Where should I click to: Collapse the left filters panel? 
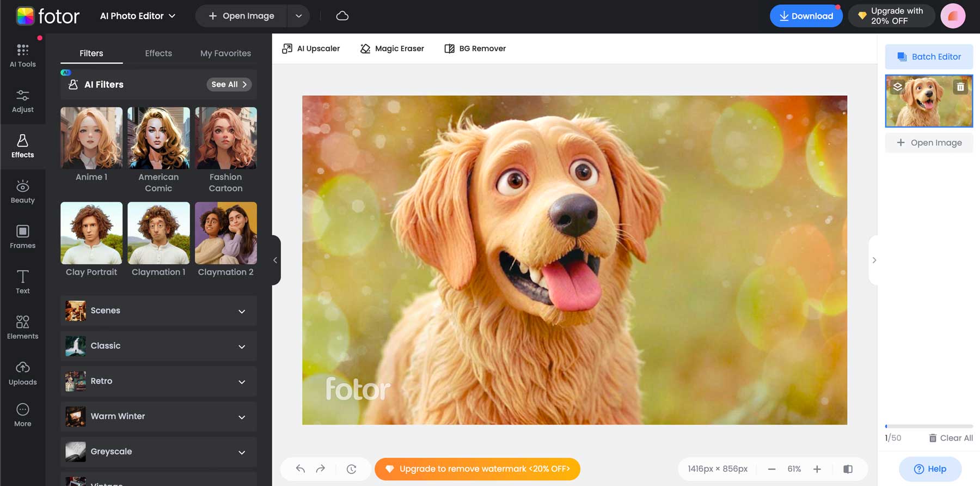pos(275,260)
